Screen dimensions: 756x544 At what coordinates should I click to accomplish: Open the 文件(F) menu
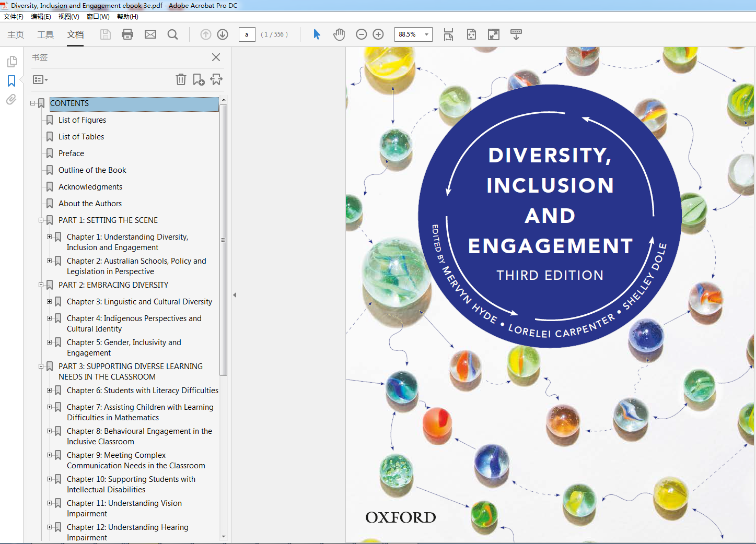14,17
